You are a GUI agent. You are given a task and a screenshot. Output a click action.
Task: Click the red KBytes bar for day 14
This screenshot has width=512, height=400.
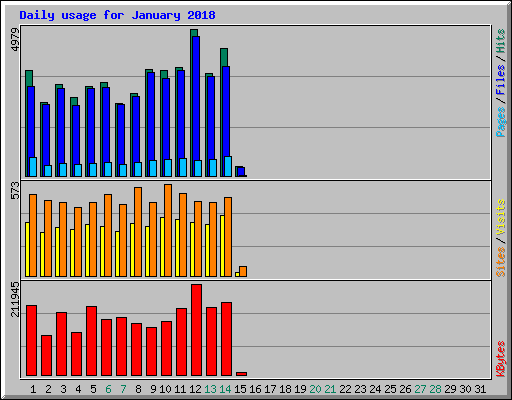point(226,339)
